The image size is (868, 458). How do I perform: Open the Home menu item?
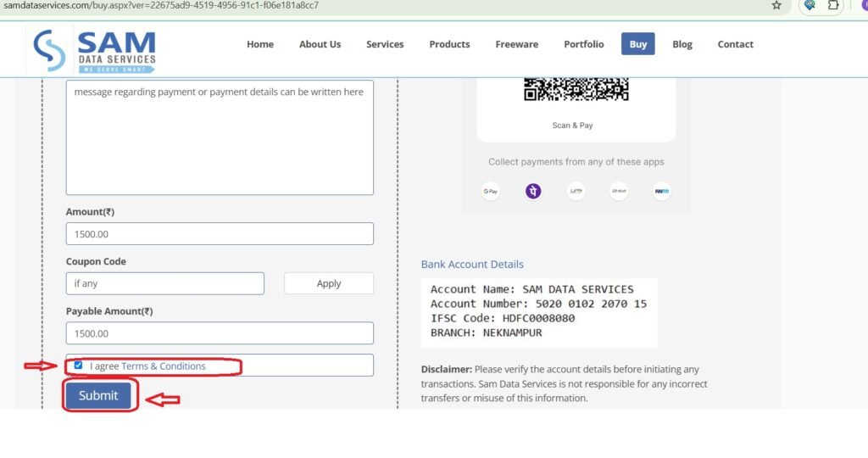coord(260,44)
